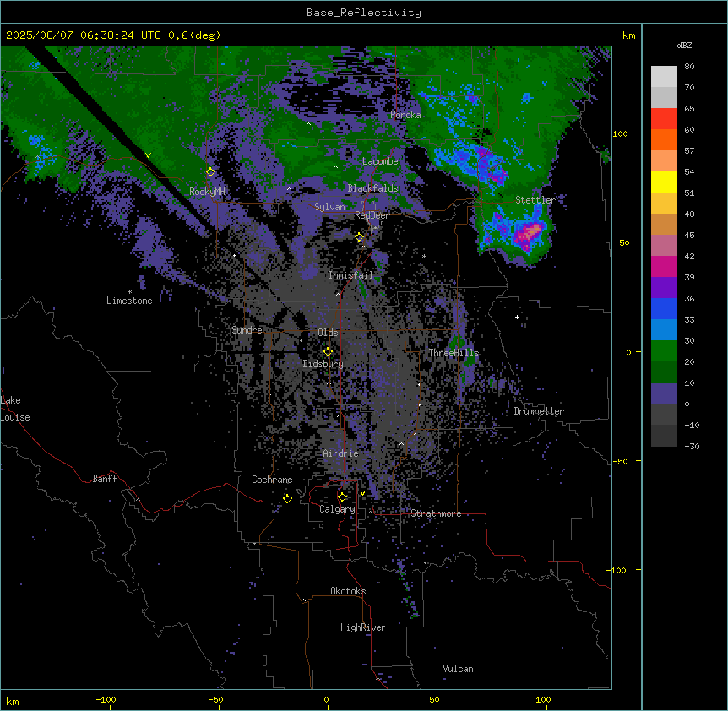Click the Didsbury town label
Viewport: 728px width, 711px height.
(x=323, y=364)
